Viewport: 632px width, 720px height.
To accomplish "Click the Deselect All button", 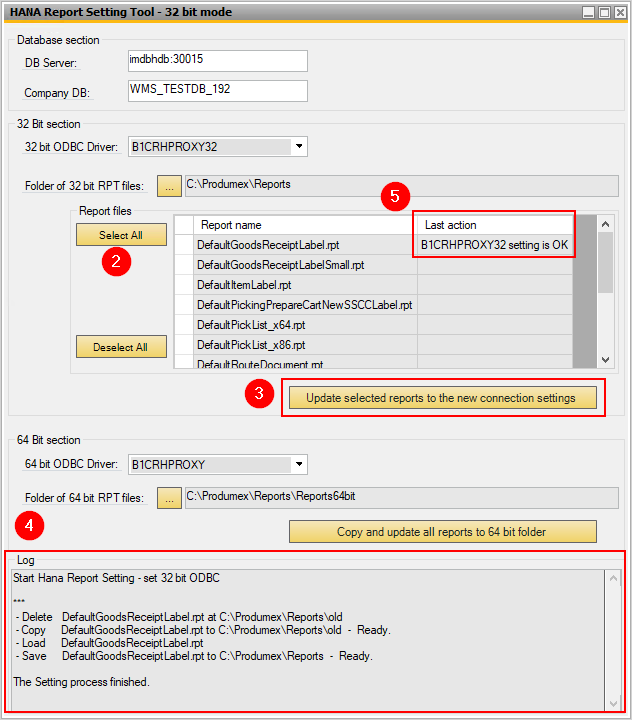I will point(121,347).
